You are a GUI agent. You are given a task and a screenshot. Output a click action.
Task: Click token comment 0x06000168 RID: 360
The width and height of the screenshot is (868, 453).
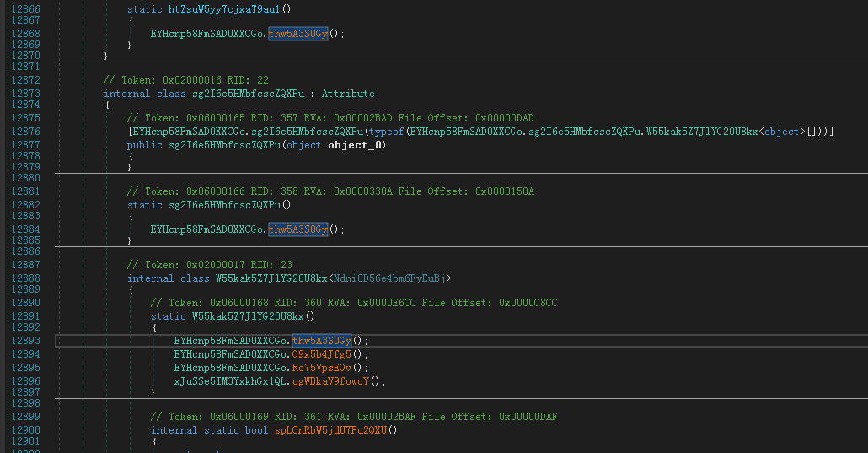(x=354, y=304)
